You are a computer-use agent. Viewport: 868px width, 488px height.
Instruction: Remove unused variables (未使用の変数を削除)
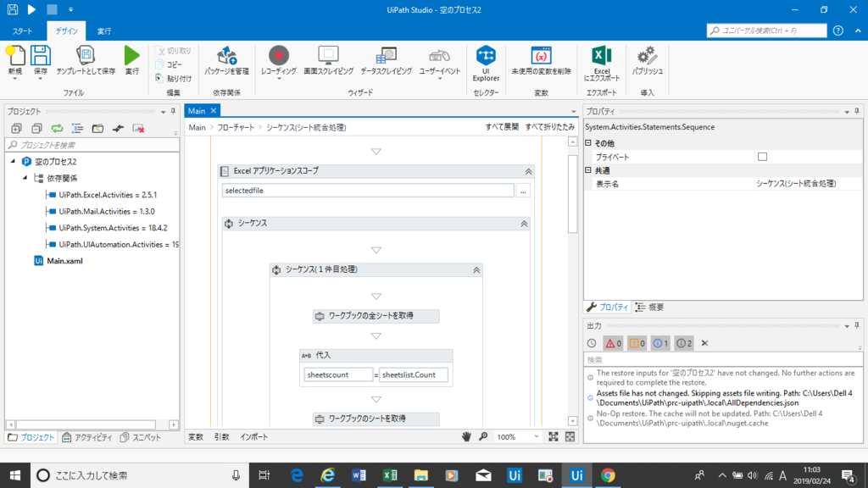(541, 60)
